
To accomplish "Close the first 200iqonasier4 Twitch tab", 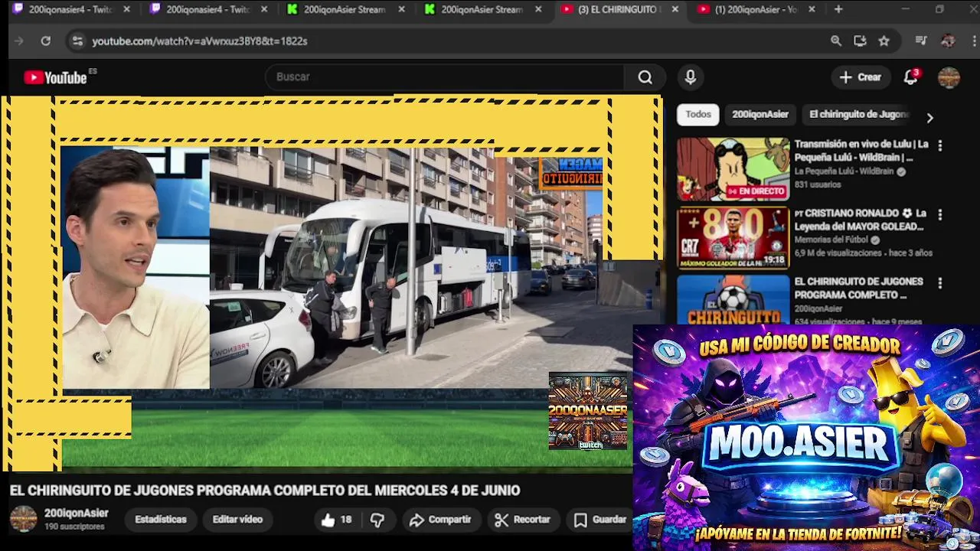I will pos(127,9).
